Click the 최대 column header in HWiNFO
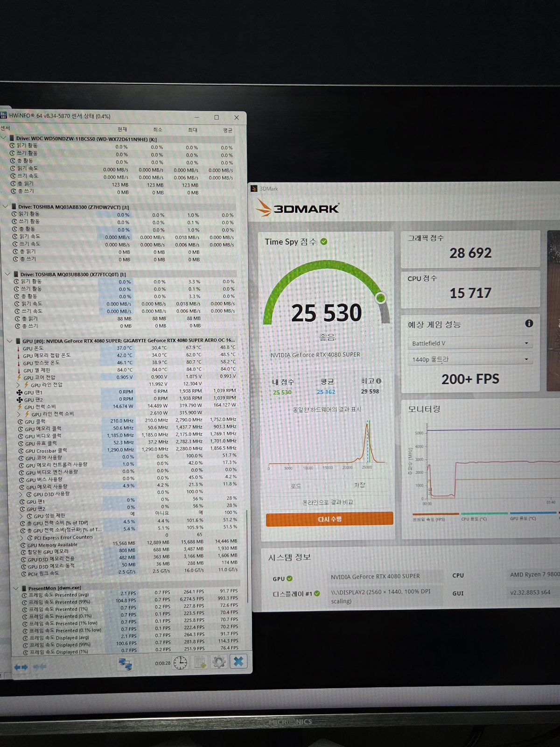Screen dimensions: 560x747 coord(193,130)
